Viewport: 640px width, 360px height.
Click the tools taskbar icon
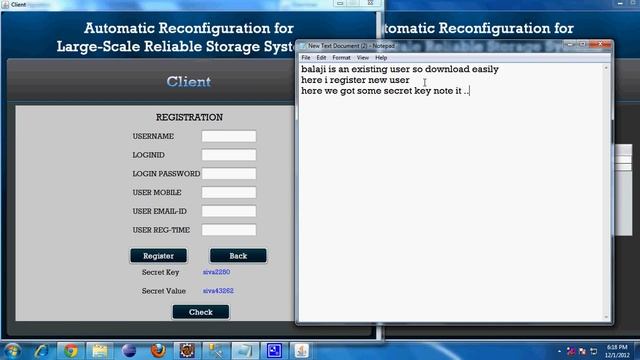[216, 351]
